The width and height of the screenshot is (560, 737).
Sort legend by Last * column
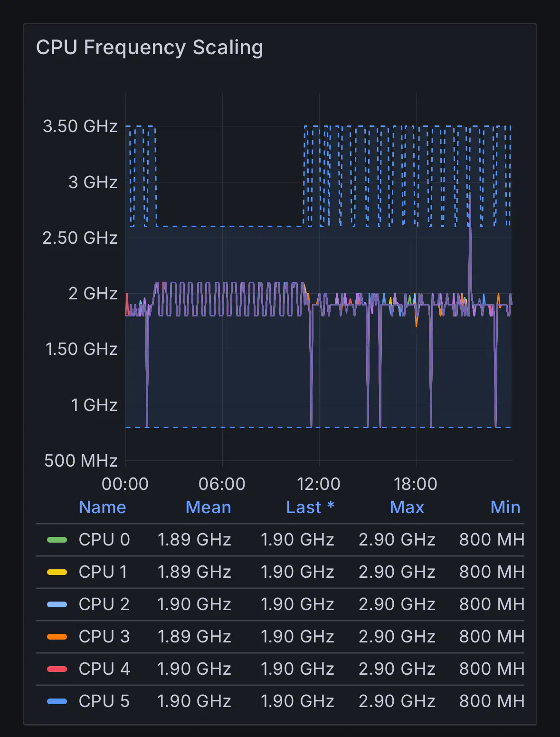[x=310, y=507]
